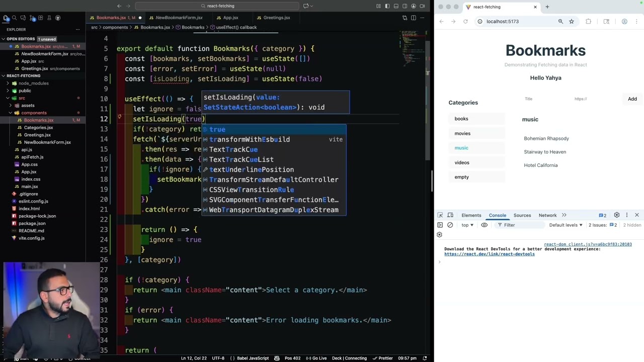Expand the assets folder
Viewport: 644px width, 362px height.
coord(28,106)
